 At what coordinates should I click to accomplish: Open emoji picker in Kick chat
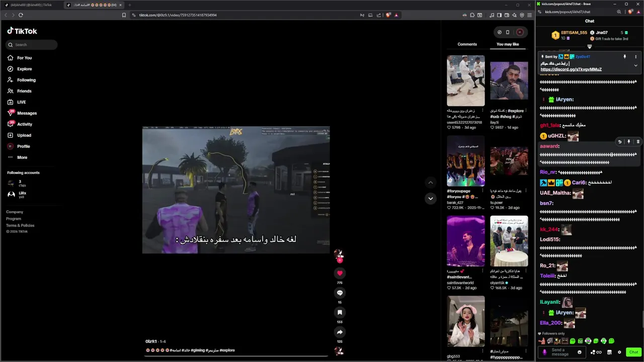click(x=580, y=352)
